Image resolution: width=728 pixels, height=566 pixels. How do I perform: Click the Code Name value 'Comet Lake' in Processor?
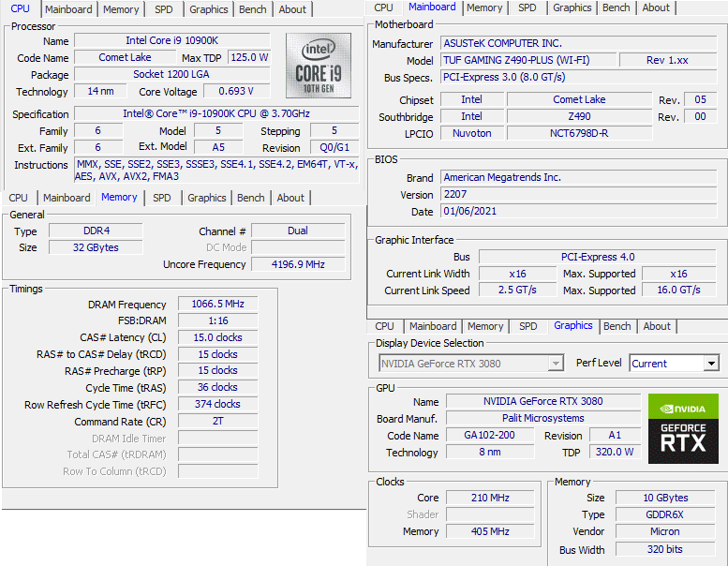125,57
